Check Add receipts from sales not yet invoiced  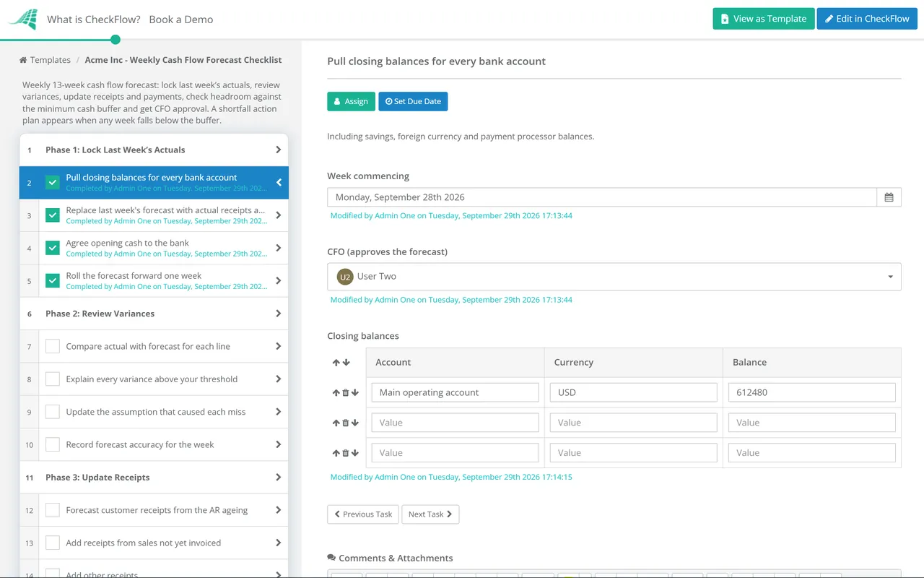tap(53, 543)
